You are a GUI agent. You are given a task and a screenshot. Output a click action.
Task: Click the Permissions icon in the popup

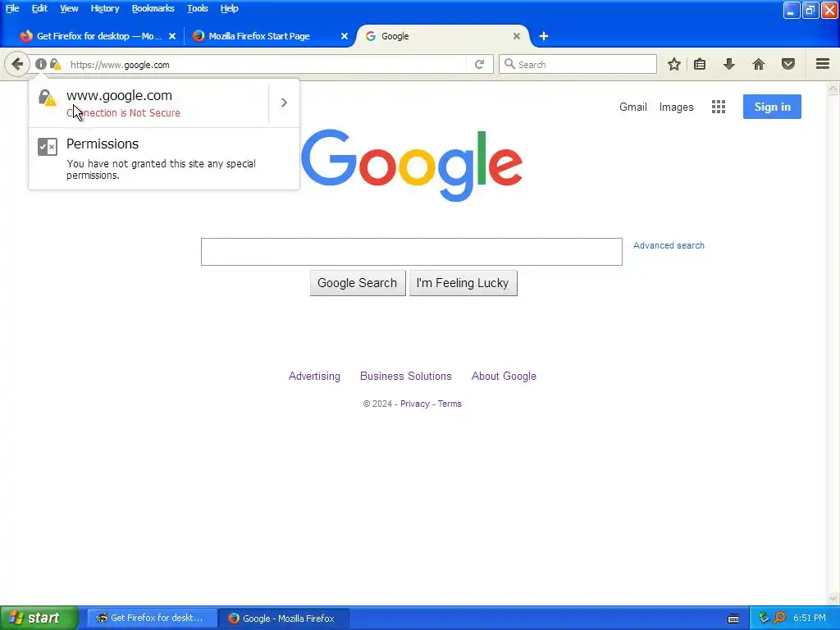pyautogui.click(x=47, y=146)
